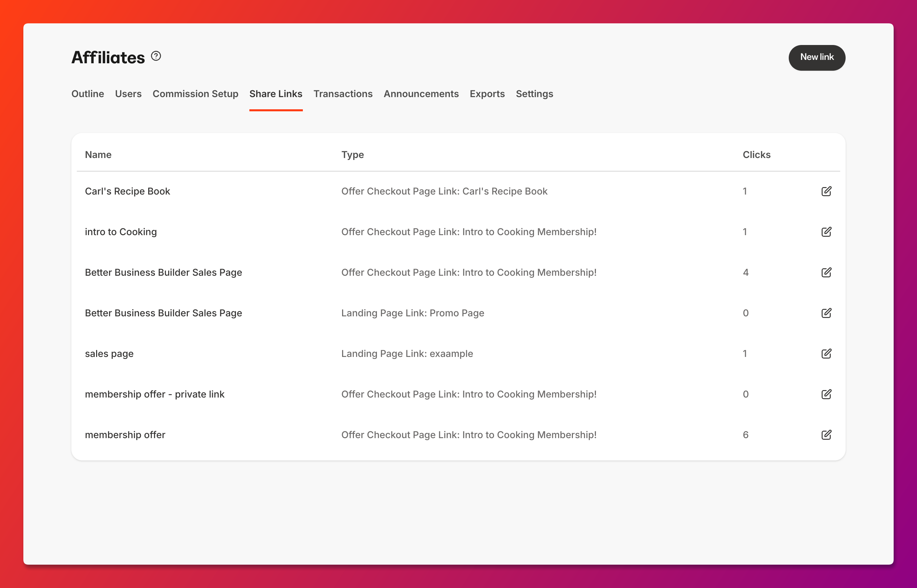Select the Share Links tab

[276, 94]
